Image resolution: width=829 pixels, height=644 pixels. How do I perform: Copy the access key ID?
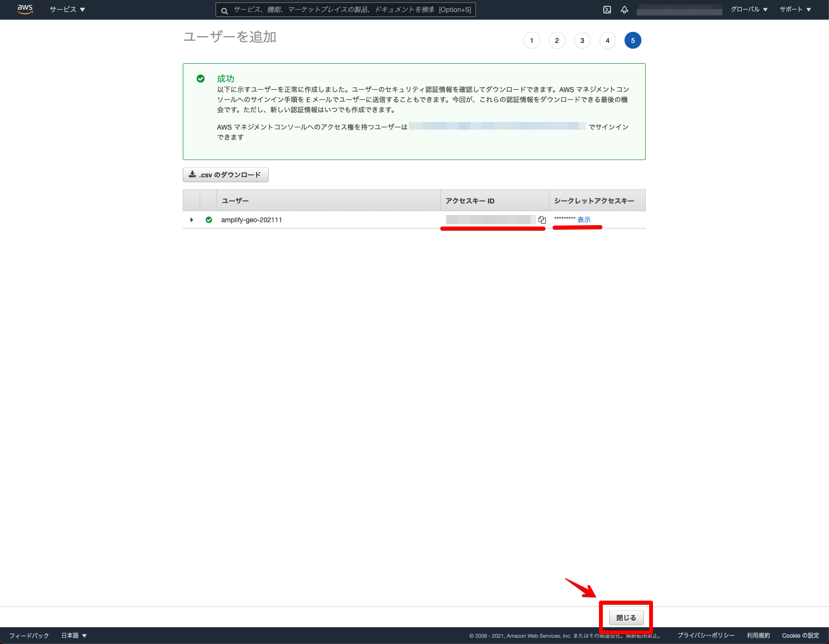pyautogui.click(x=542, y=220)
